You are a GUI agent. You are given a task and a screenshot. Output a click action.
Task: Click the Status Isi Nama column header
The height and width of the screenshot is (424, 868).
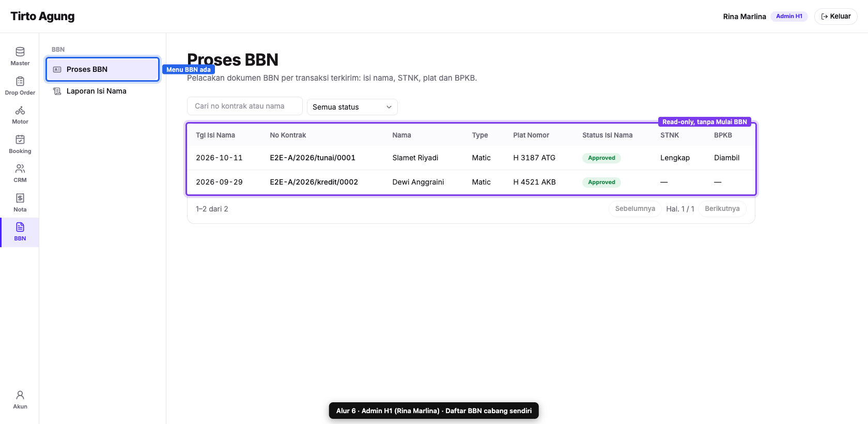(607, 135)
